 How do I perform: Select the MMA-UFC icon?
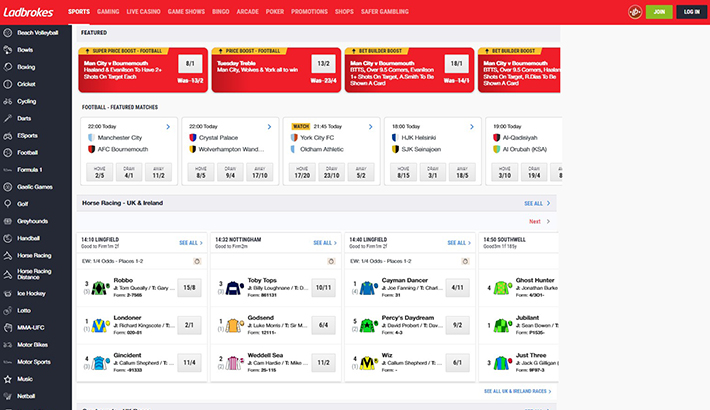click(8, 328)
